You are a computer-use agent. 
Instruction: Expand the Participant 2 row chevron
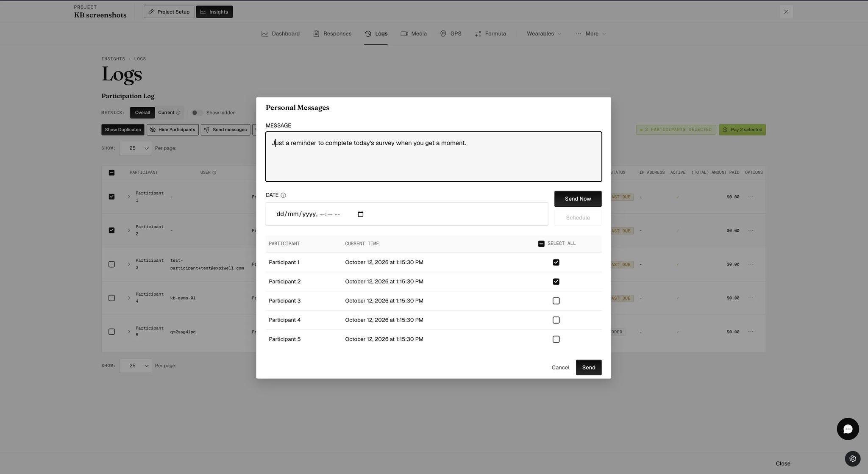tap(129, 231)
